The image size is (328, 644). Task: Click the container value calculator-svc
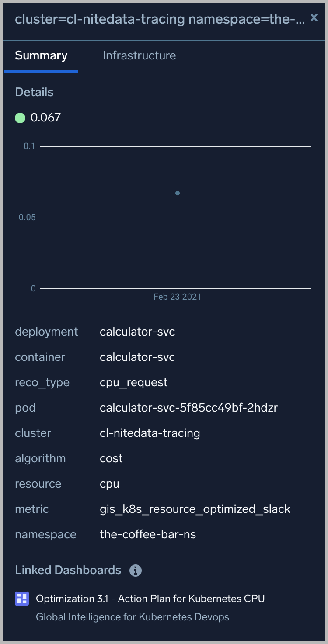pos(137,357)
